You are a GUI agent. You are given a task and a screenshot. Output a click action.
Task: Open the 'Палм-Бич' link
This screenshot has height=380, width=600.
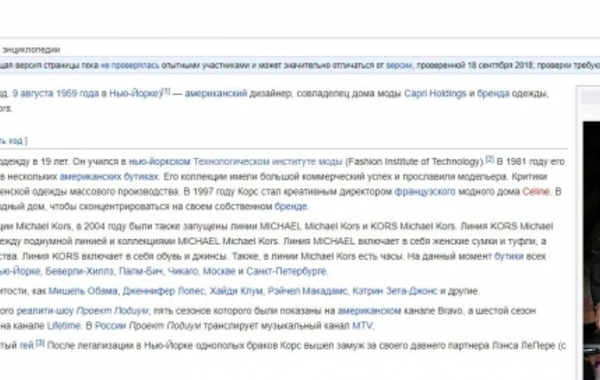point(141,271)
